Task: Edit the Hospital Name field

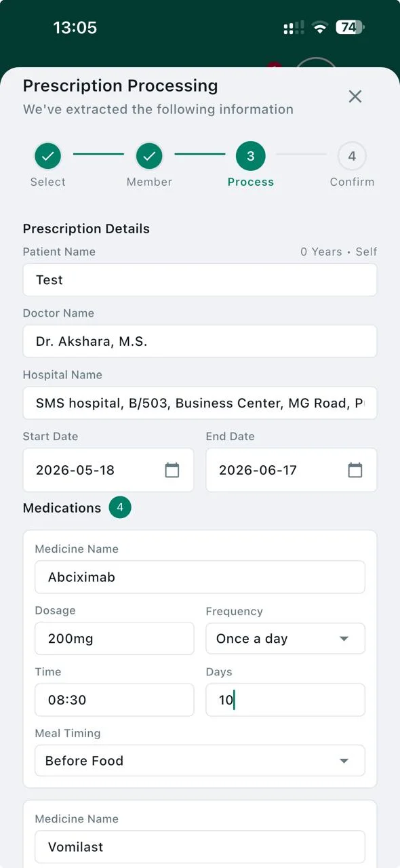Action: (200, 403)
